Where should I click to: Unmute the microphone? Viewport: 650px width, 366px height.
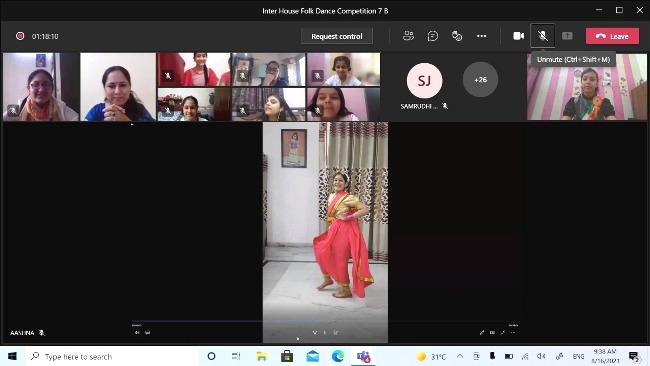(x=543, y=36)
